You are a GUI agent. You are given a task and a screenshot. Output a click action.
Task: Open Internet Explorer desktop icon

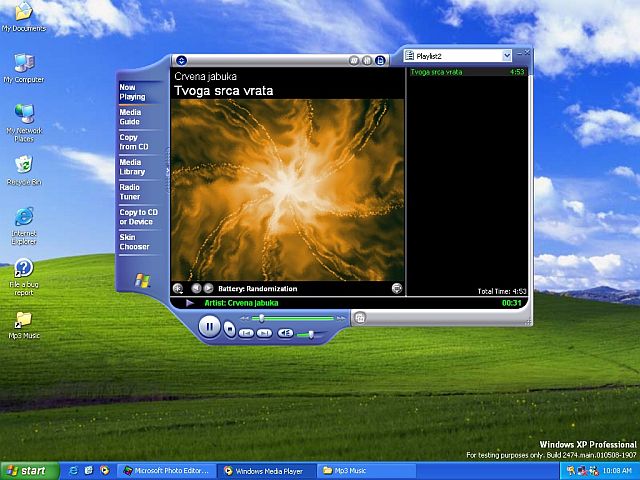click(24, 226)
